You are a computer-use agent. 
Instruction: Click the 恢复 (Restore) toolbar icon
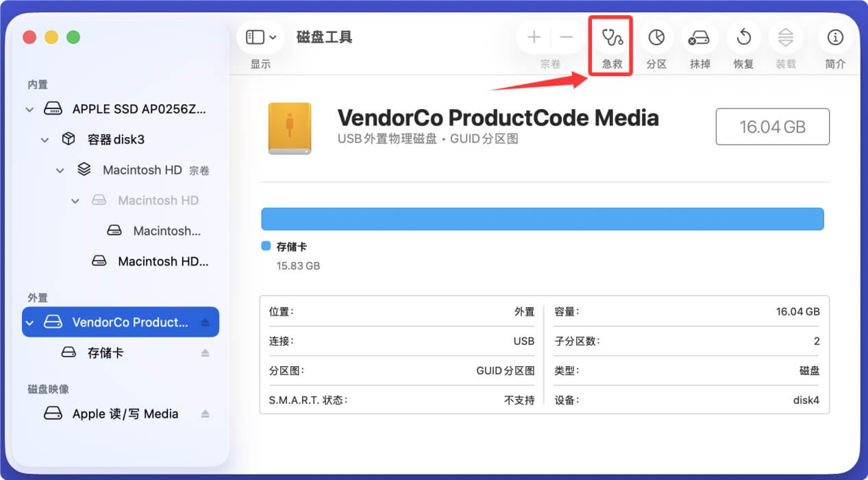tap(743, 38)
